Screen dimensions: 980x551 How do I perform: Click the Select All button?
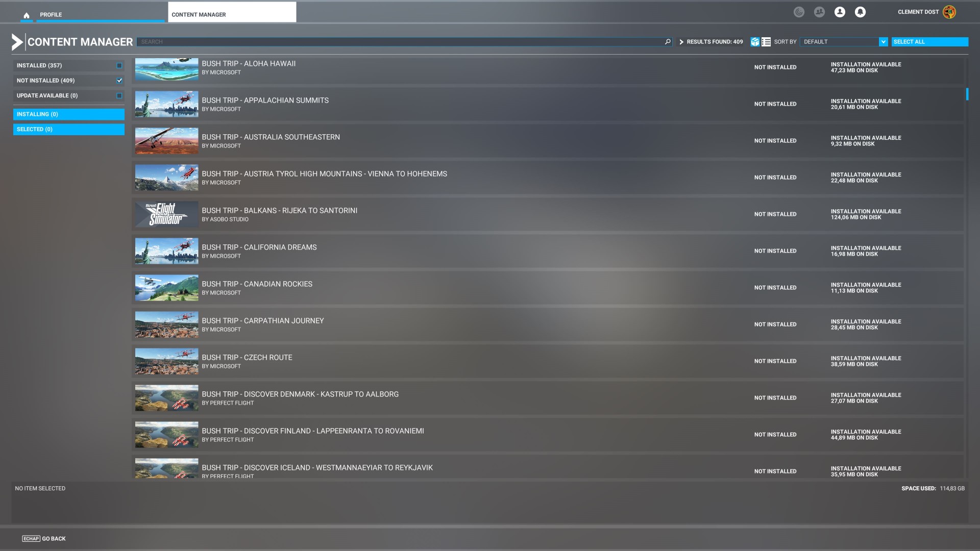(x=929, y=42)
